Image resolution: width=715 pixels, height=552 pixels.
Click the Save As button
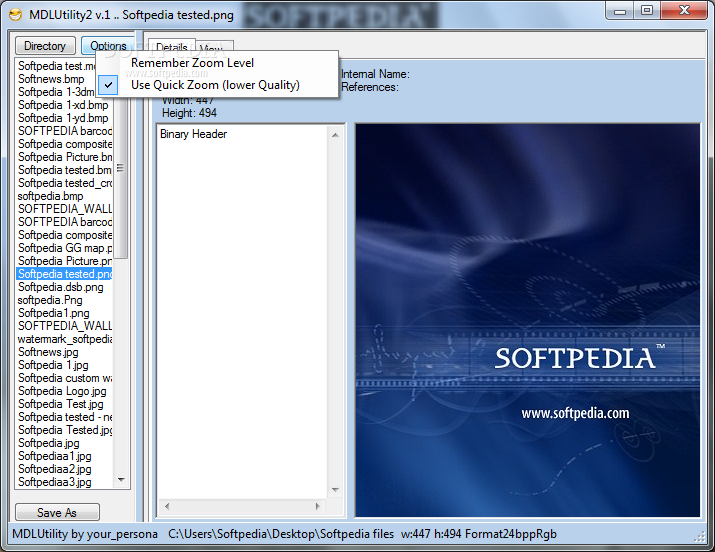(57, 512)
